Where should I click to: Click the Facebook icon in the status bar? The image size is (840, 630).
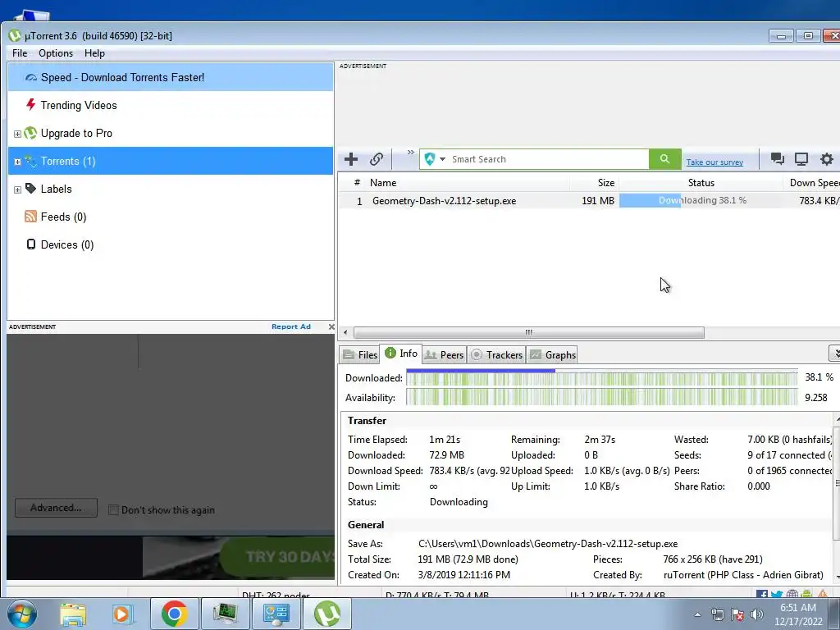coord(761,595)
